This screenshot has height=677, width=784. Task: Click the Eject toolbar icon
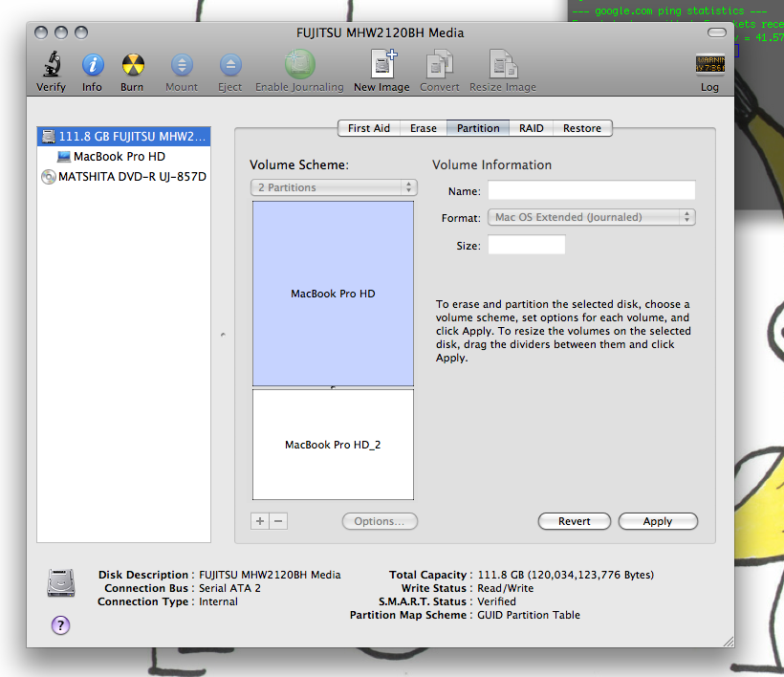(x=230, y=64)
